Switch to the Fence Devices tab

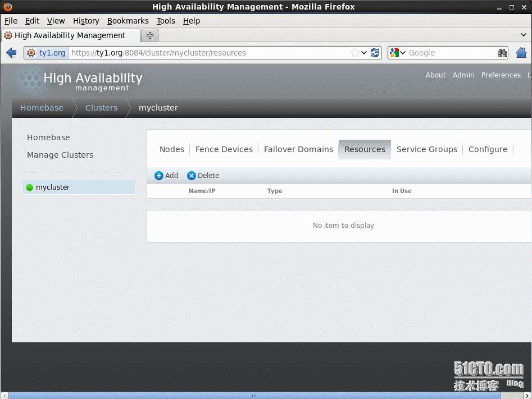(x=224, y=149)
